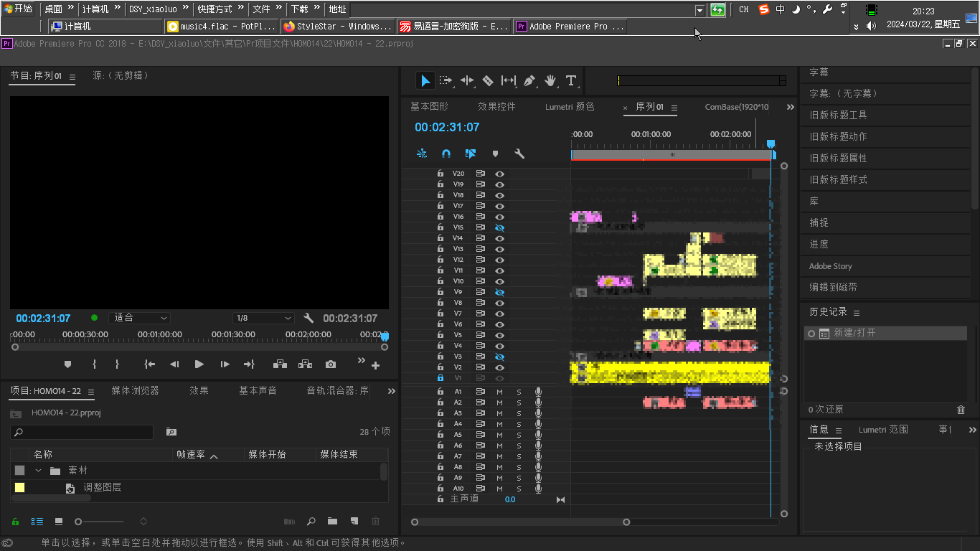
Task: Enable voice-over record on A2
Action: 538,402
